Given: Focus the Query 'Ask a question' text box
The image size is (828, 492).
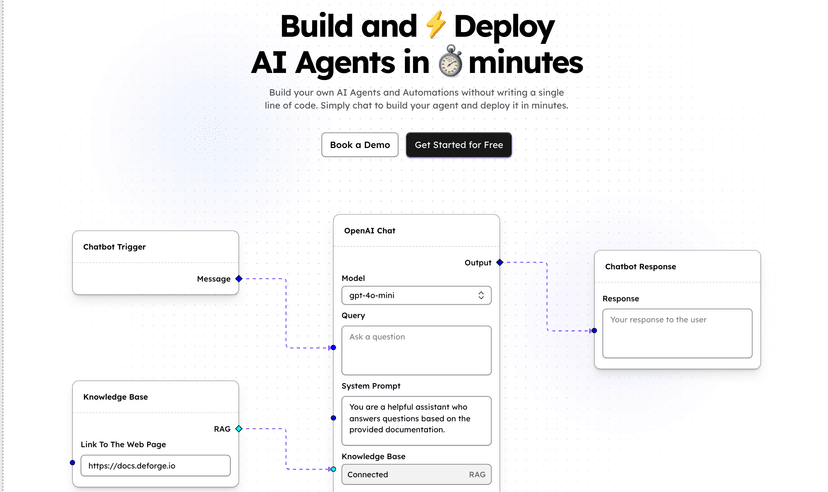Looking at the screenshot, I should (416, 350).
